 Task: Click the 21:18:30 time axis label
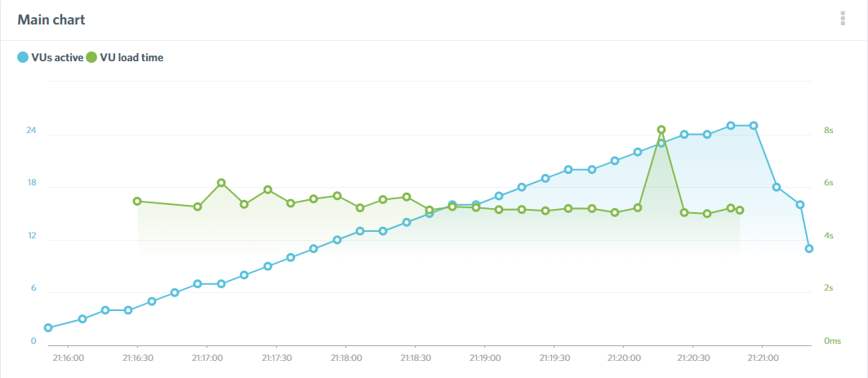[416, 358]
